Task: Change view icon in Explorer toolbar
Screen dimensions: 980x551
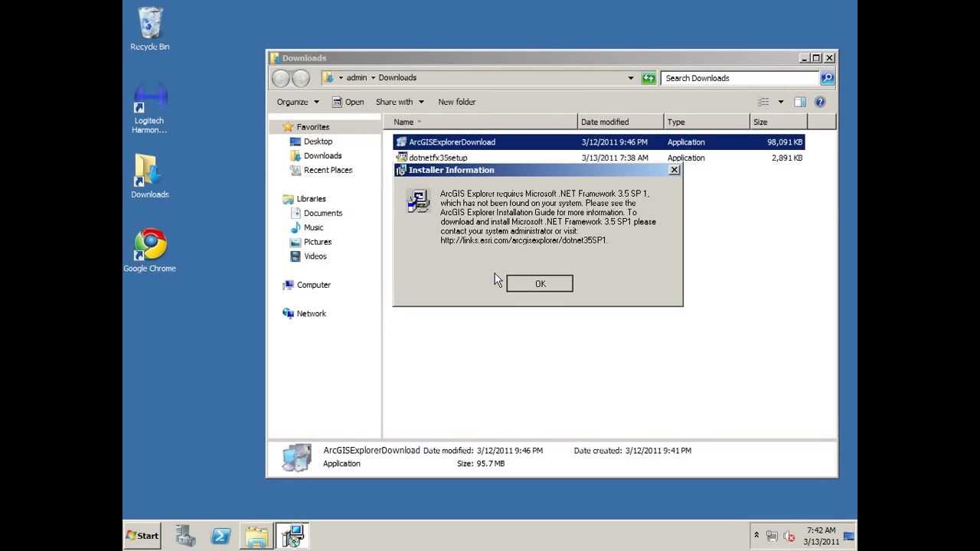Action: tap(763, 102)
